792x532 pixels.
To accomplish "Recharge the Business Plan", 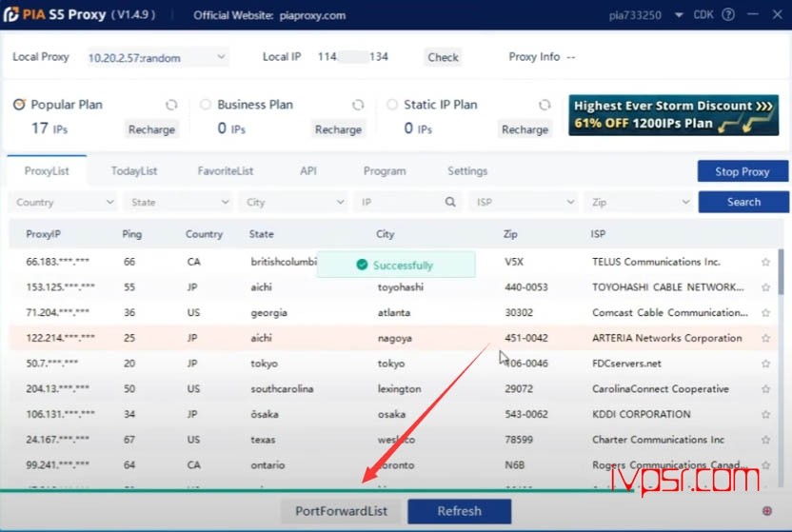I will point(339,129).
